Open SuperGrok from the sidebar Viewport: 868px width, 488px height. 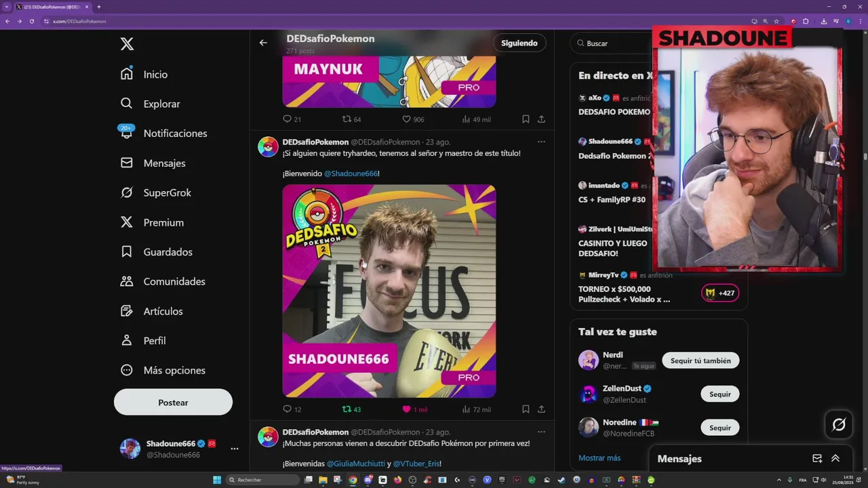155,192
